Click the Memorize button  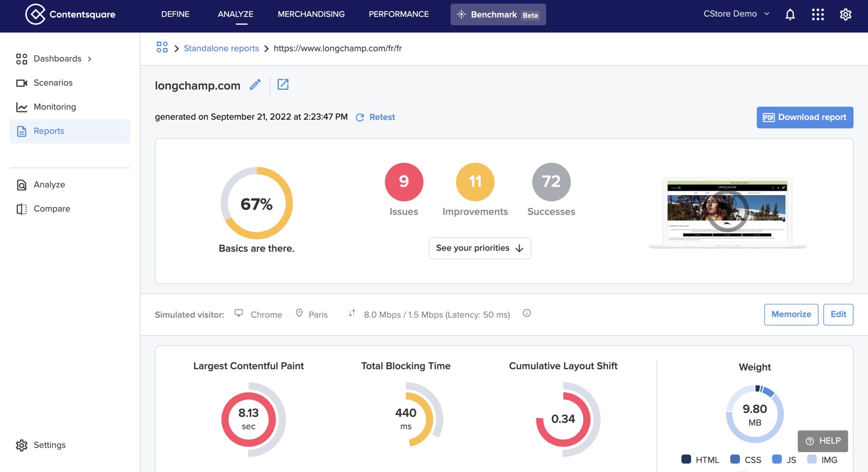point(791,314)
